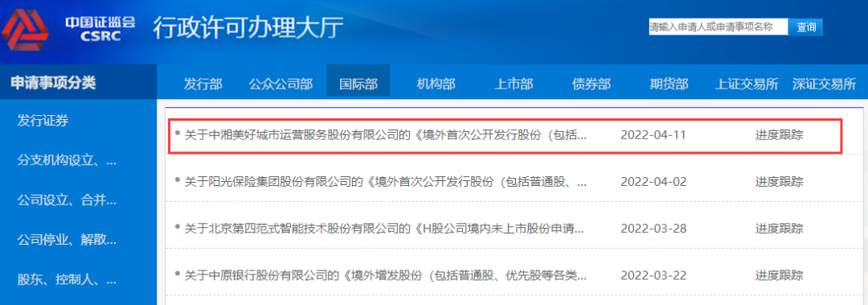This screenshot has height=305, width=868.
Task: Select 发行证券 in the sidebar
Action: click(x=43, y=121)
